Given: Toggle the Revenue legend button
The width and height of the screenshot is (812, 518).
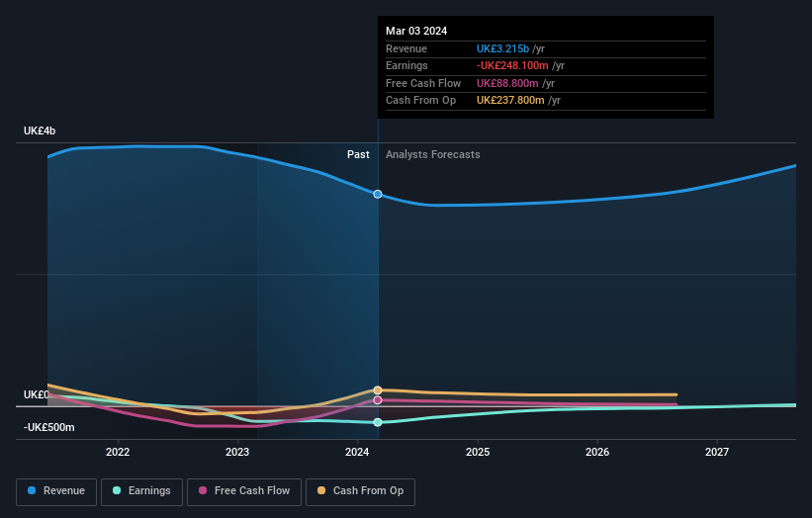Looking at the screenshot, I should coord(56,491).
